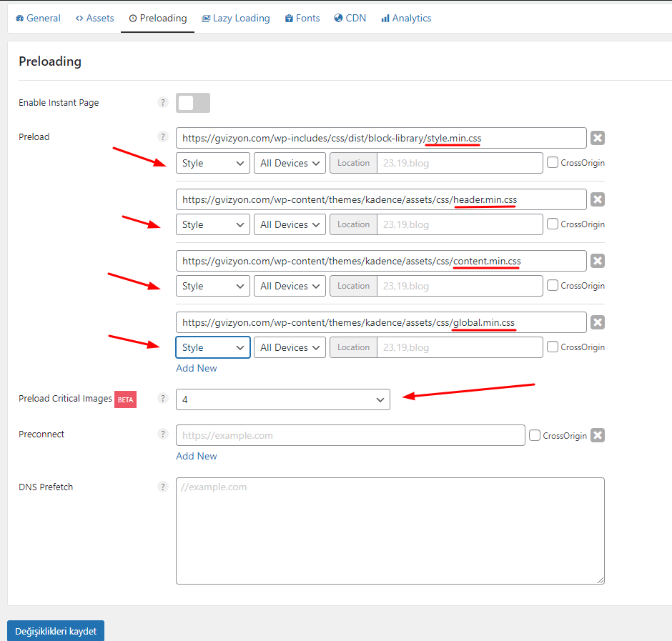Click help icon beside Preload label

[x=163, y=136]
